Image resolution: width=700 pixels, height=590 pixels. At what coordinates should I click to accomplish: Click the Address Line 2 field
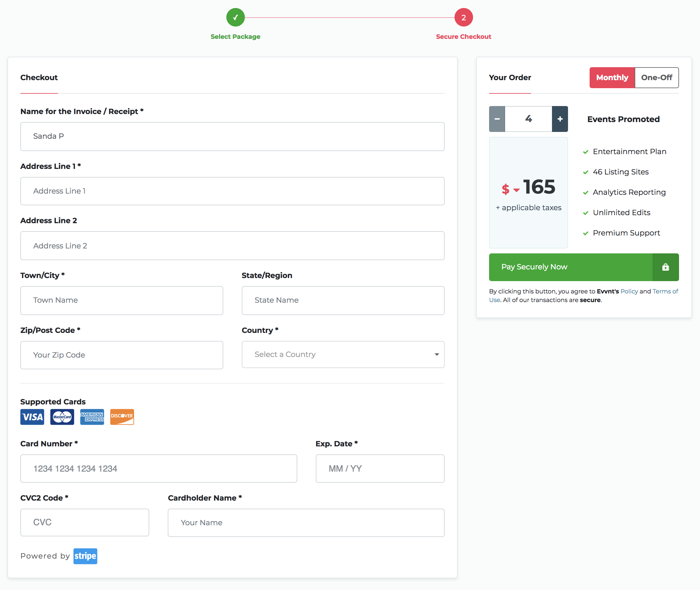(x=232, y=246)
